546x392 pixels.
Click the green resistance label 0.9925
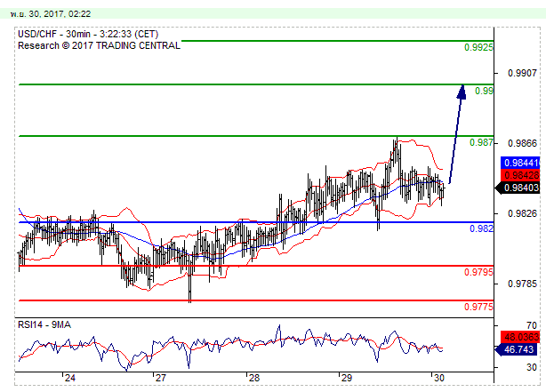(478, 47)
